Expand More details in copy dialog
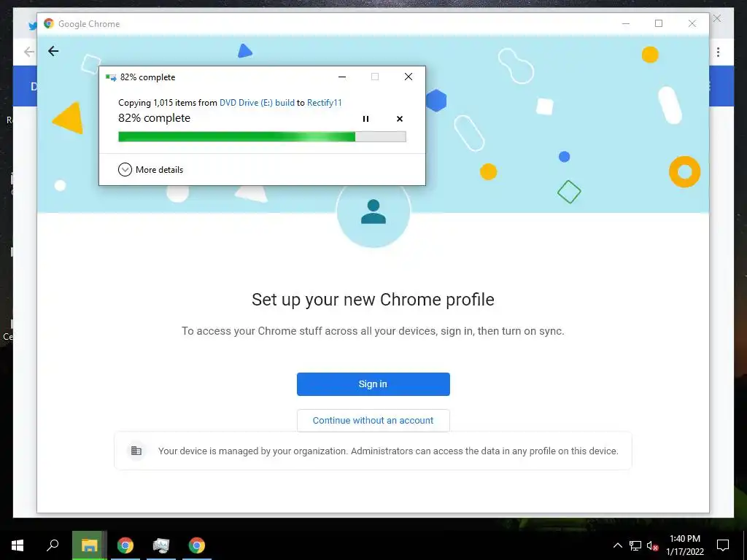 pos(150,169)
